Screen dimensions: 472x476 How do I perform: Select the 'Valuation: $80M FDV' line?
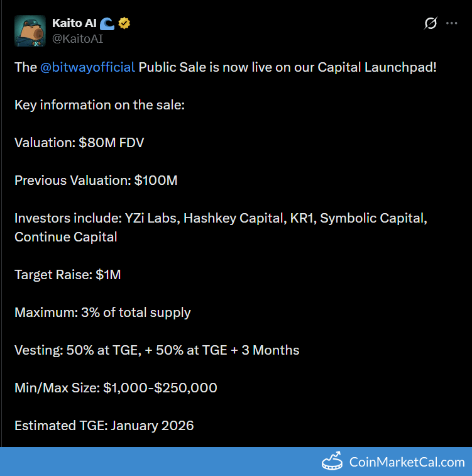point(79,143)
